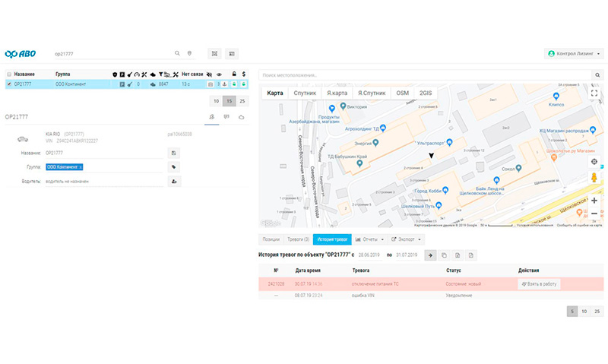Click the filter funnel column header icon
The height and width of the screenshot is (364, 608).
click(x=160, y=74)
